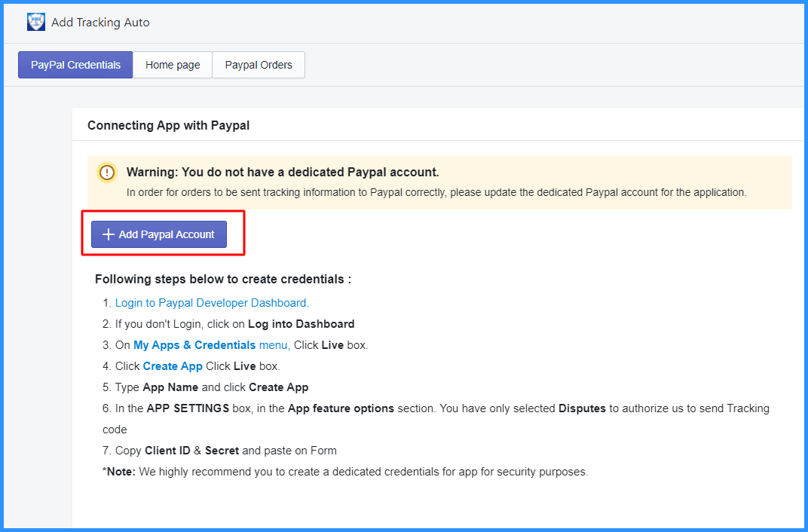The width and height of the screenshot is (808, 532).
Task: Open Login to Paypal Developer Dashboard link
Action: (212, 303)
